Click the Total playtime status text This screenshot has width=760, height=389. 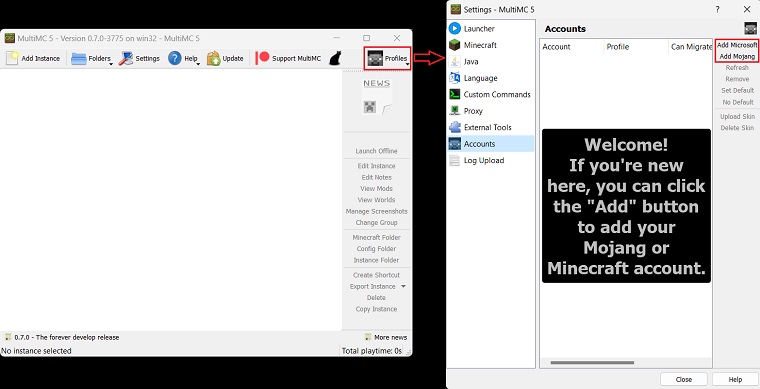[x=372, y=351]
